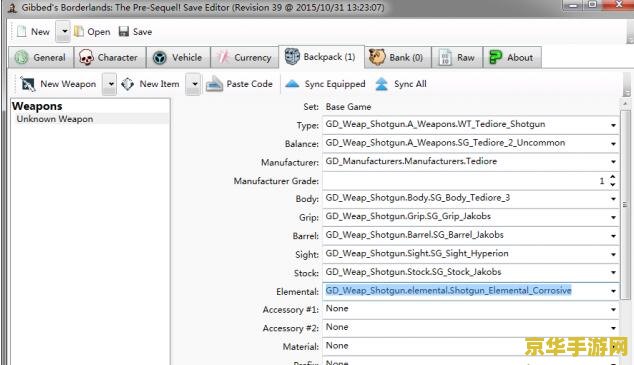Click the Currency icon
Screen dimensions: 634x365
coord(223,57)
